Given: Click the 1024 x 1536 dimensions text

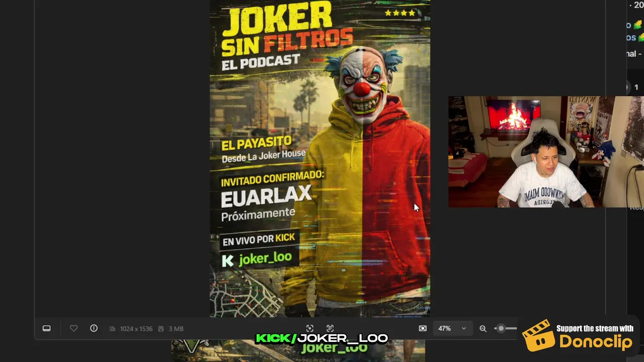Looking at the screenshot, I should [x=136, y=329].
